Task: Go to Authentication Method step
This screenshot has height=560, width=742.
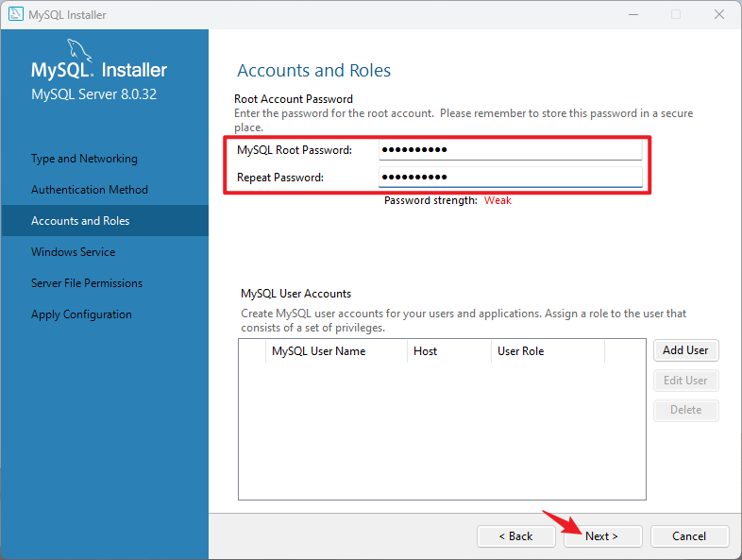Action: (x=90, y=190)
